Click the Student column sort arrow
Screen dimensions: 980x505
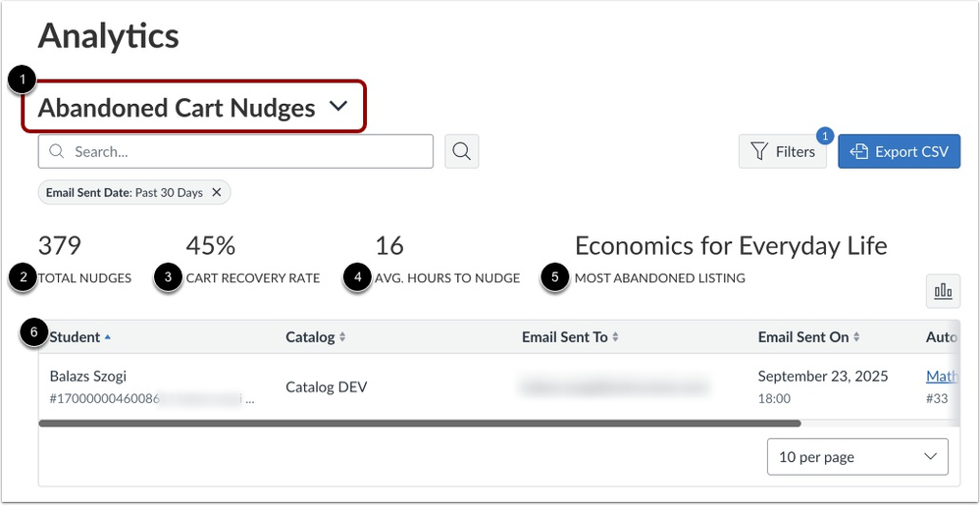[x=108, y=337]
